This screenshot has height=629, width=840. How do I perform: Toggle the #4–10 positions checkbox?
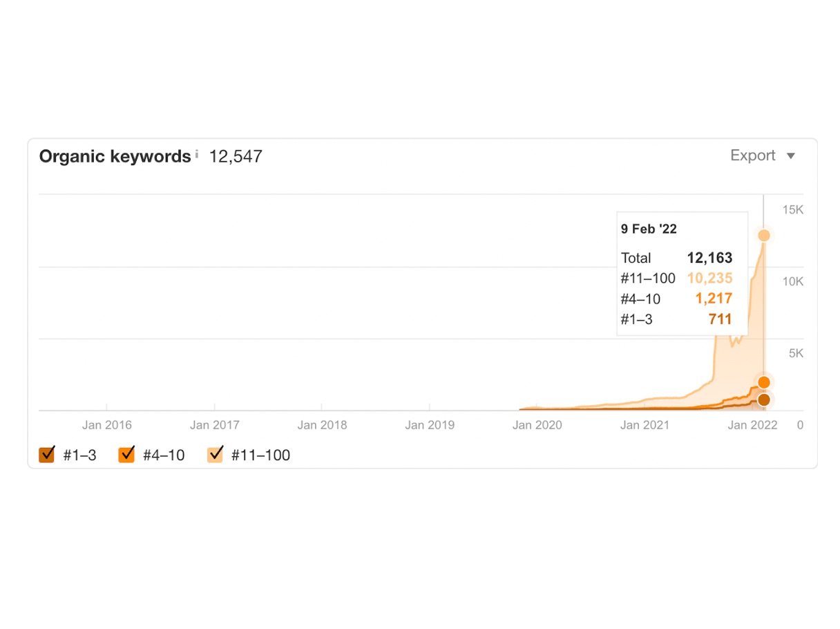(126, 455)
